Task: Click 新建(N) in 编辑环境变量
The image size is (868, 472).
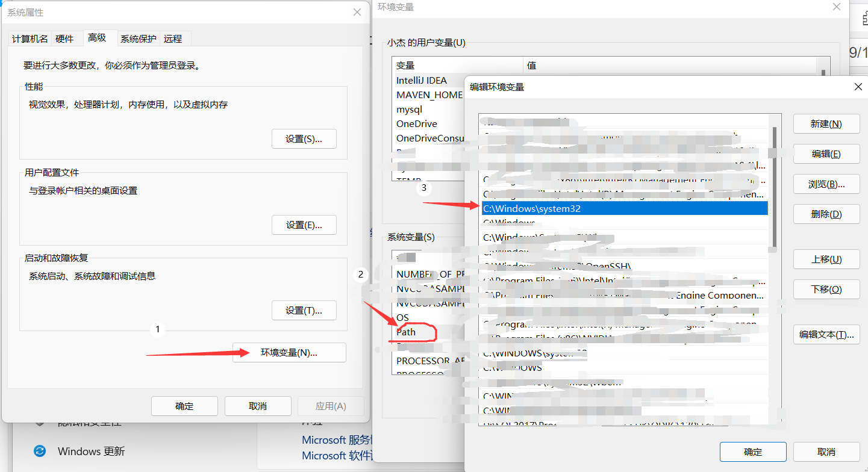Action: click(x=826, y=123)
